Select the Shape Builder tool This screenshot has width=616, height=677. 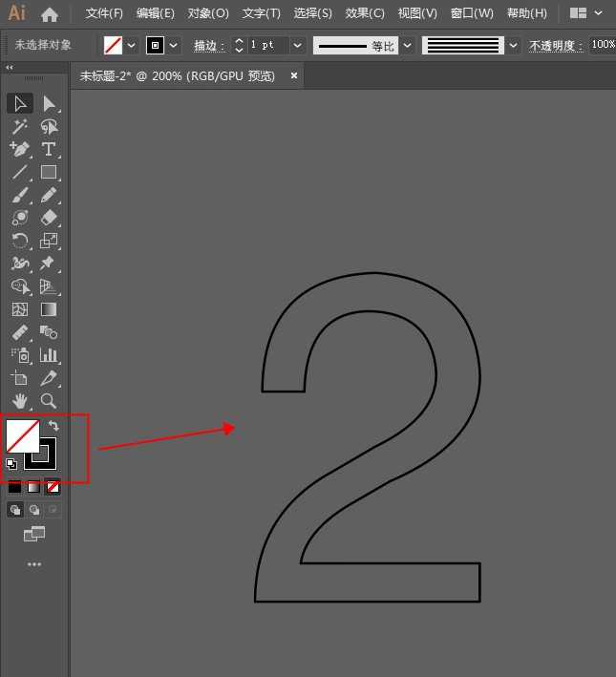point(19,286)
